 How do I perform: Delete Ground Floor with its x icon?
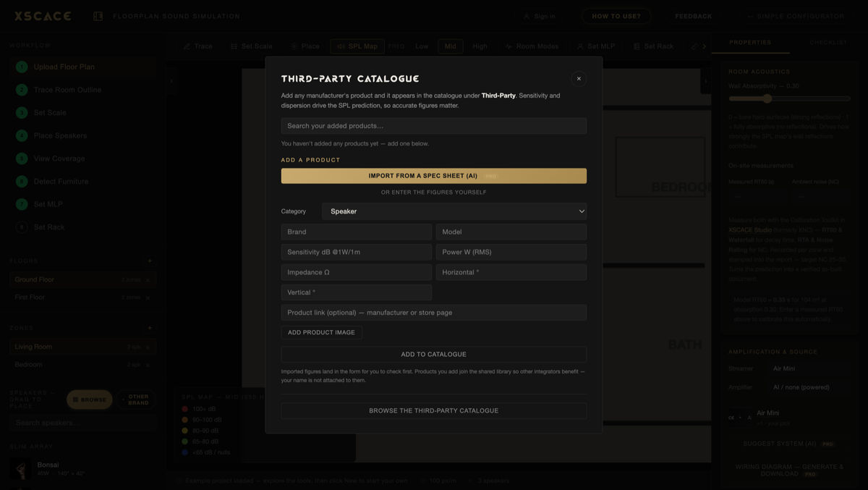148,280
